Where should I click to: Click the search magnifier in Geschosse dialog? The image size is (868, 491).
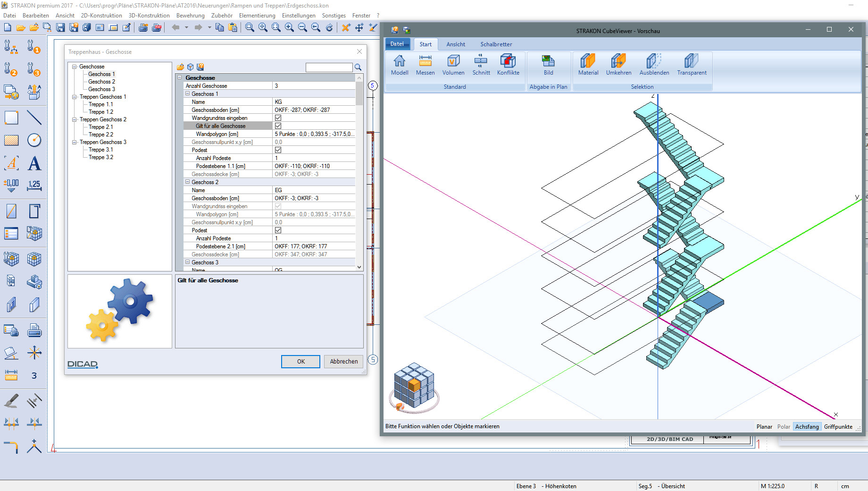point(358,67)
